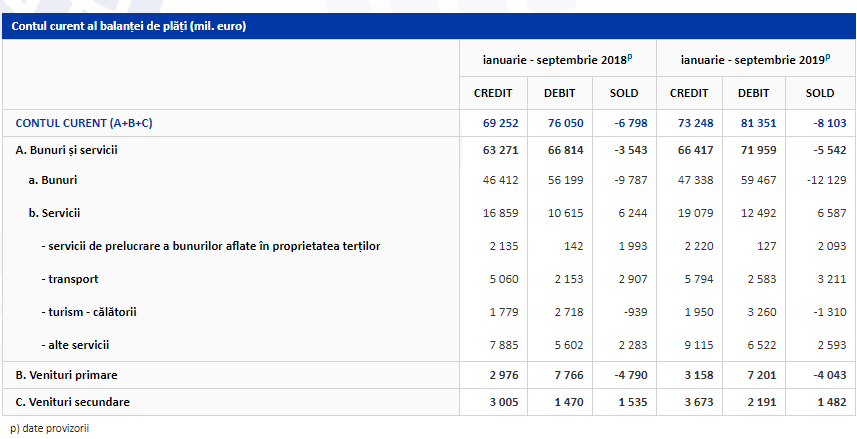This screenshot has width=857, height=439.
Task: Click the table title 'Contul curent al balanței de plăți'
Action: (x=128, y=26)
